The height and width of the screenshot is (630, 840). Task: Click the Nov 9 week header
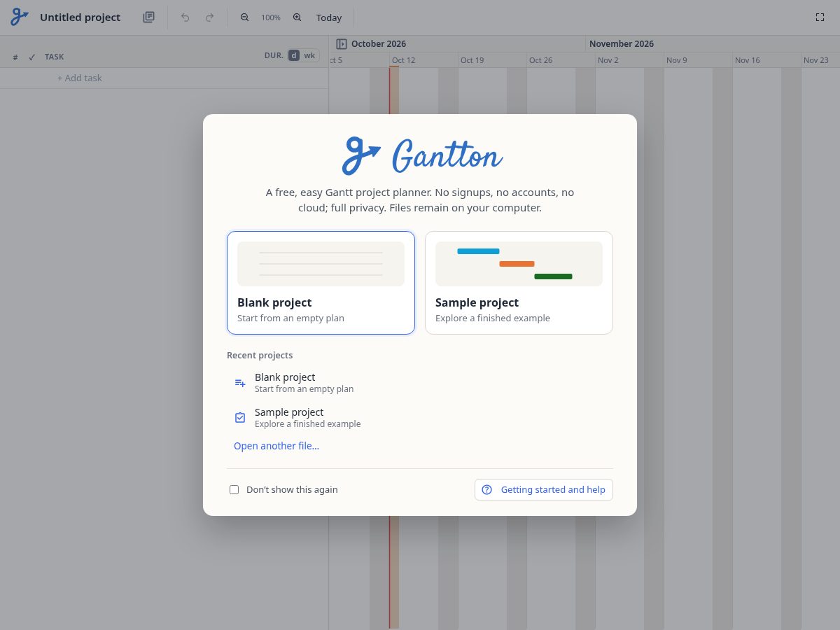point(676,60)
